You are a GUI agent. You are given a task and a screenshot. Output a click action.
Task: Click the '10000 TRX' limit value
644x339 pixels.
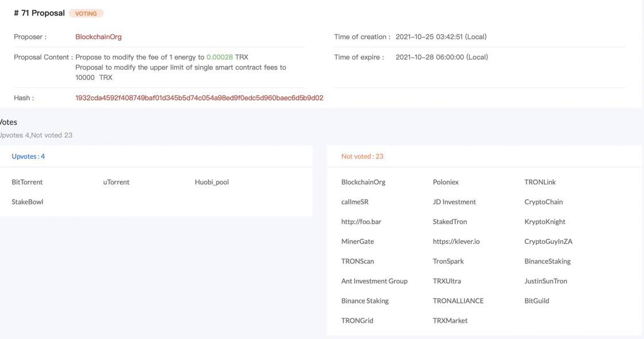point(94,77)
